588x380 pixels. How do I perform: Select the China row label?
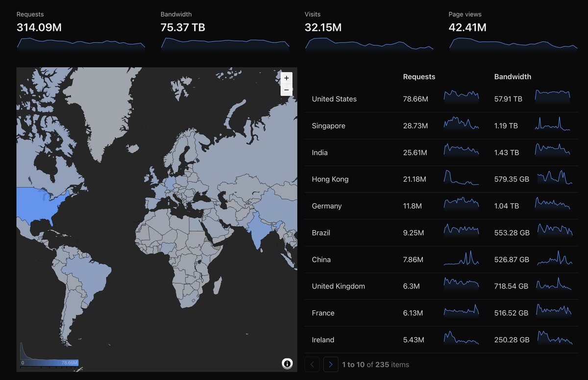[321, 260]
